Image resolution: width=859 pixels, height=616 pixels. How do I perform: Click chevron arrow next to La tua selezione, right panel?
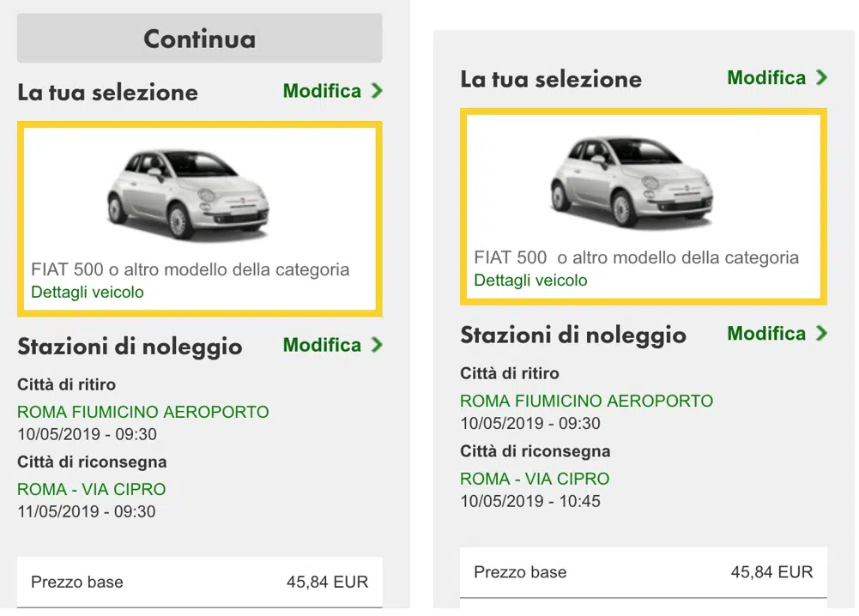pos(821,78)
